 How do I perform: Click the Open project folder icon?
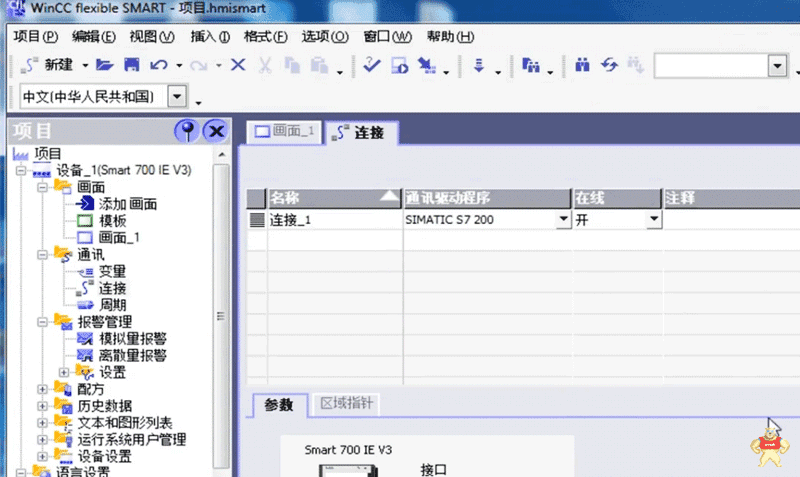tap(105, 65)
